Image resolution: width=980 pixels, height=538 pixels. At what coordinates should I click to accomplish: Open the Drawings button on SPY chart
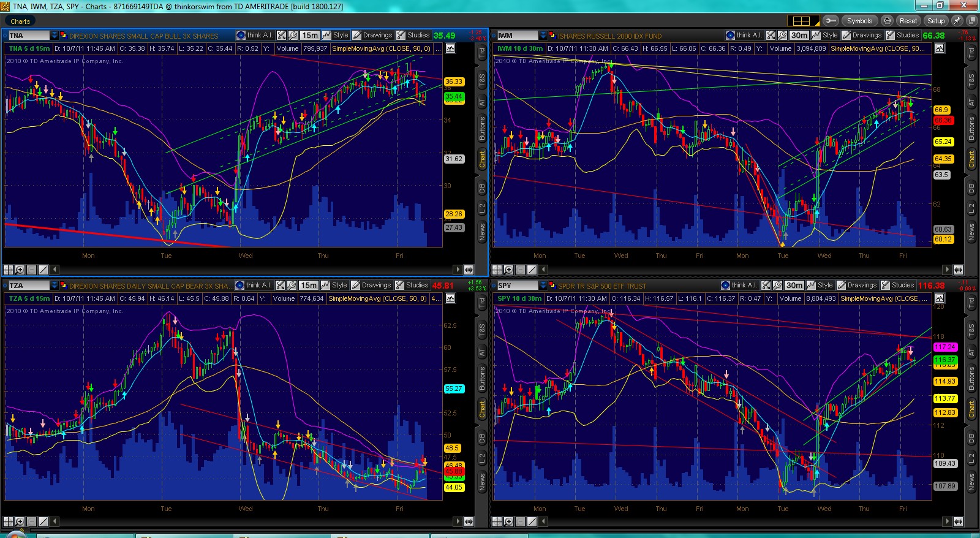857,286
